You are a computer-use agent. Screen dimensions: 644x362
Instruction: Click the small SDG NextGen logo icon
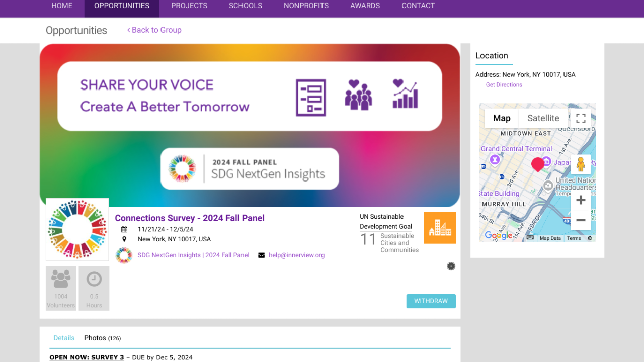click(x=124, y=255)
